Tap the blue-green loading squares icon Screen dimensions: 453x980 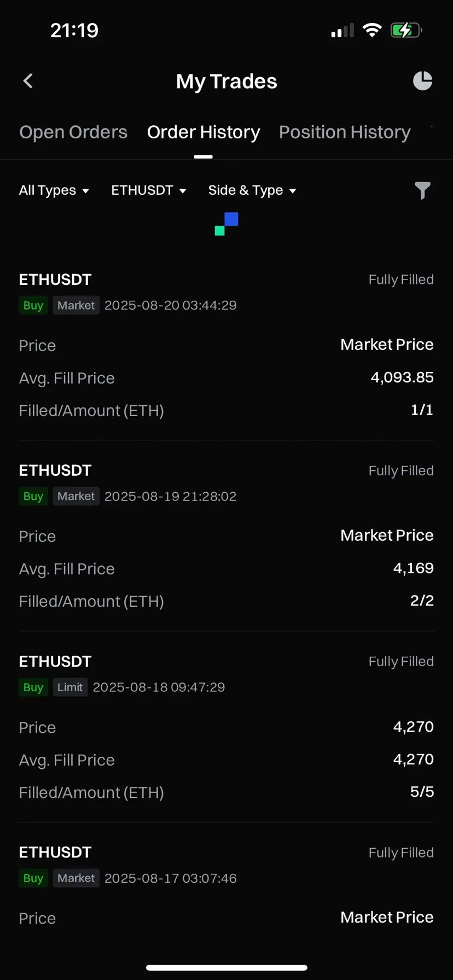226,224
